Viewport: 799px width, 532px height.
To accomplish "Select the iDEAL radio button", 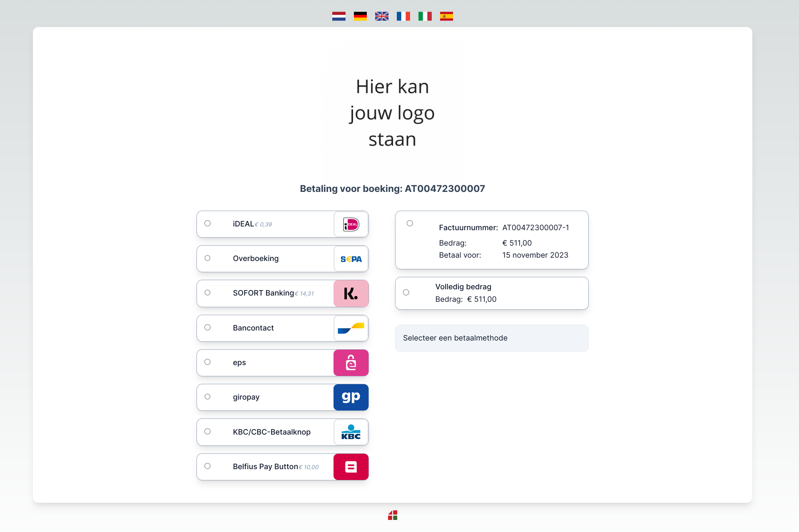I will pos(207,224).
